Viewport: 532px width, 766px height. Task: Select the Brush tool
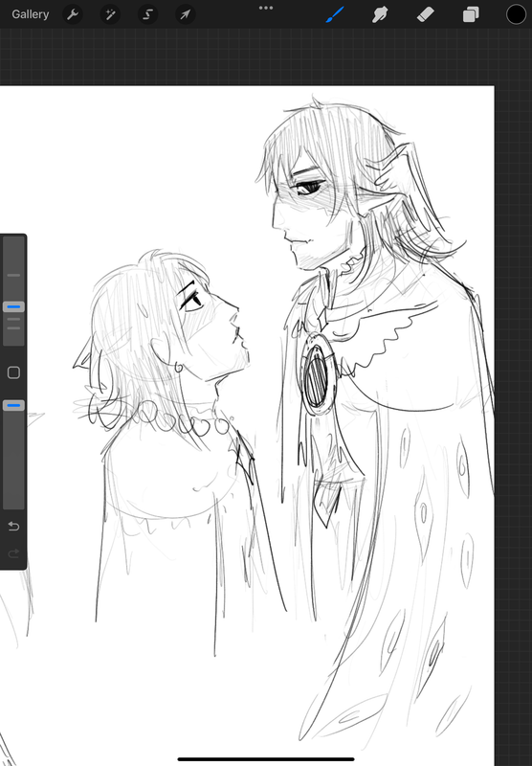tap(335, 14)
